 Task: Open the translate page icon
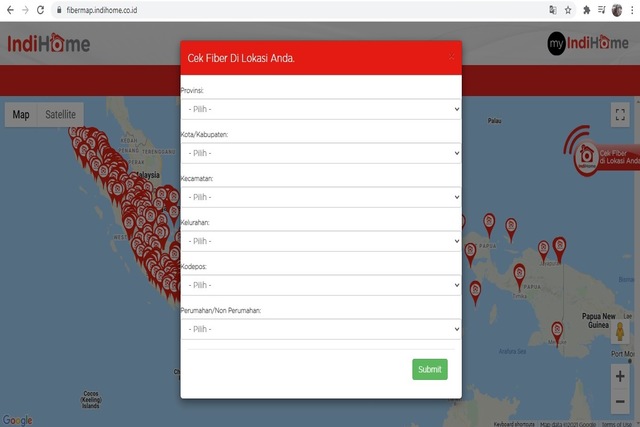click(553, 10)
